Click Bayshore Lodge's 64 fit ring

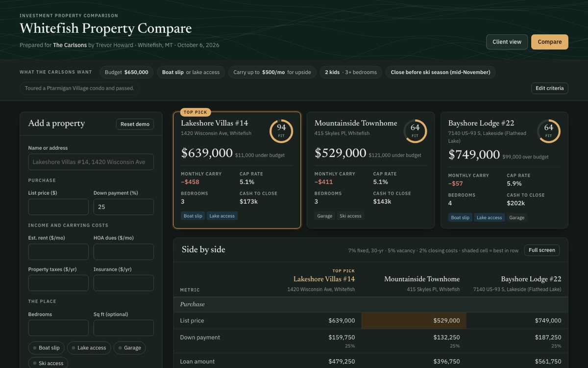click(549, 131)
